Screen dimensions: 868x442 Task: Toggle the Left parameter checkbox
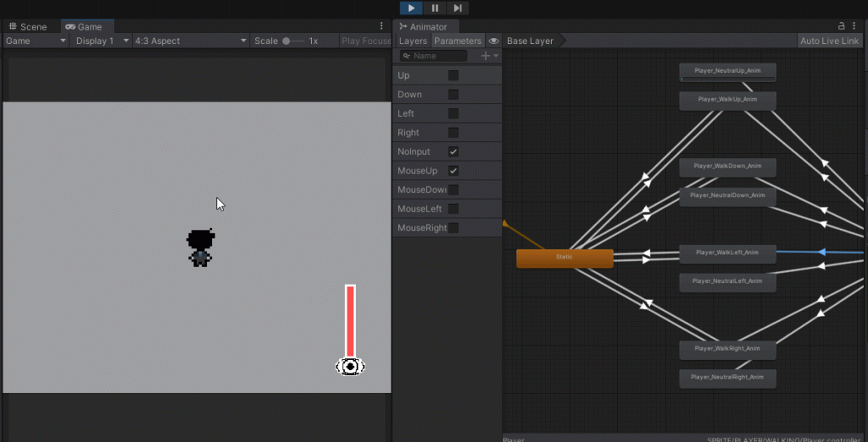(x=453, y=113)
